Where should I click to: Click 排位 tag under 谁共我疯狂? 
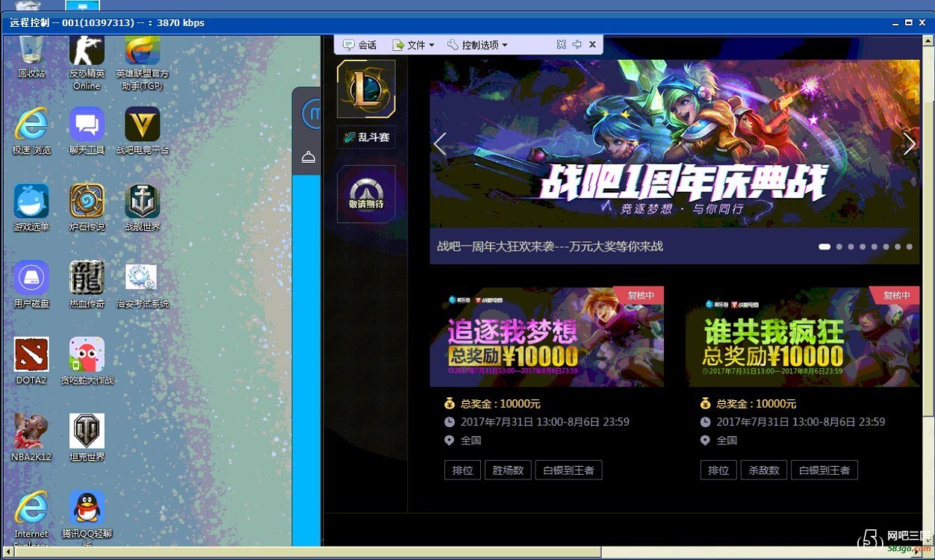pyautogui.click(x=718, y=470)
